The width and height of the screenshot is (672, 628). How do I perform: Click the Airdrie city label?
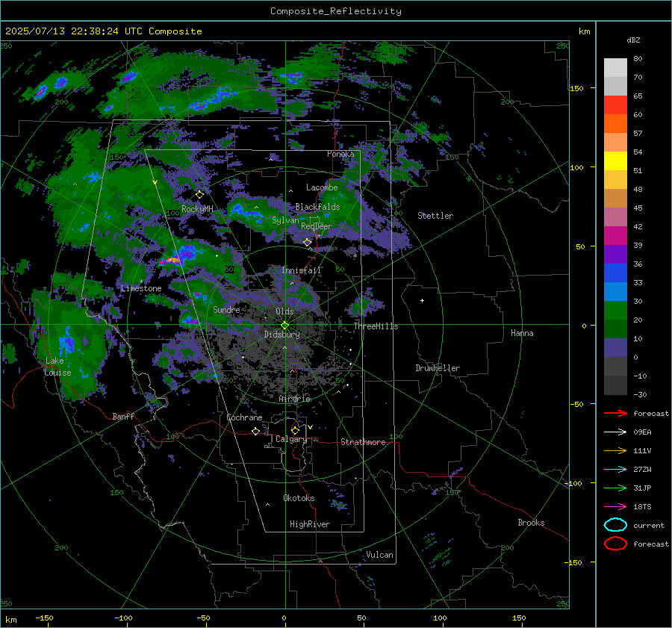[x=294, y=399]
